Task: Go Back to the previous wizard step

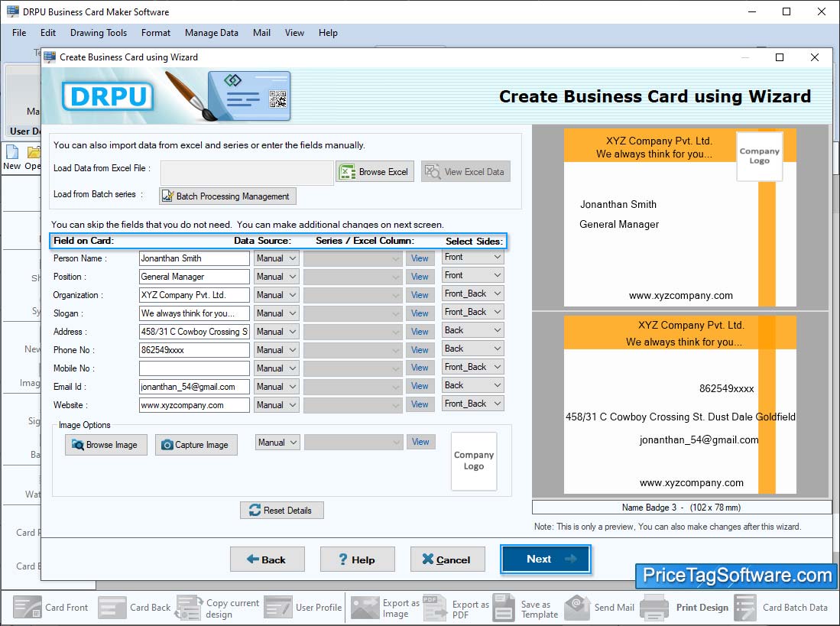Action: pyautogui.click(x=268, y=560)
